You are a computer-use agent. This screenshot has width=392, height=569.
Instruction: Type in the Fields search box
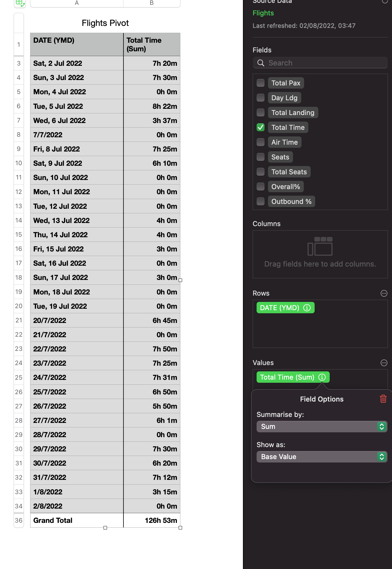pos(324,63)
